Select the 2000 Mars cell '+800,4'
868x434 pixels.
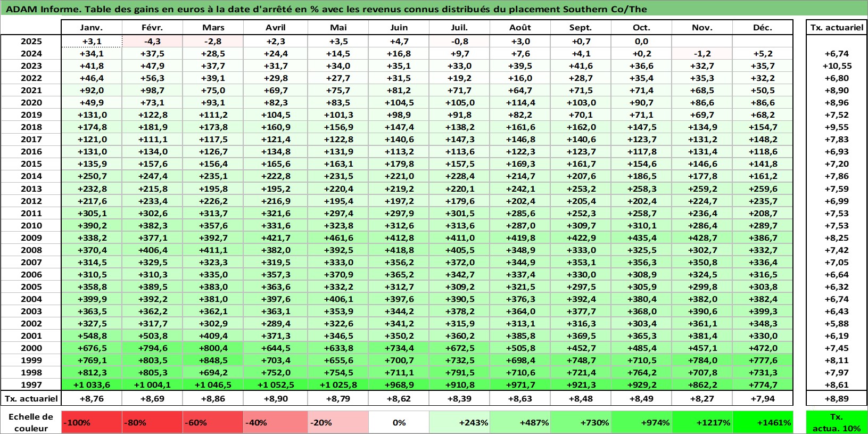[213, 348]
